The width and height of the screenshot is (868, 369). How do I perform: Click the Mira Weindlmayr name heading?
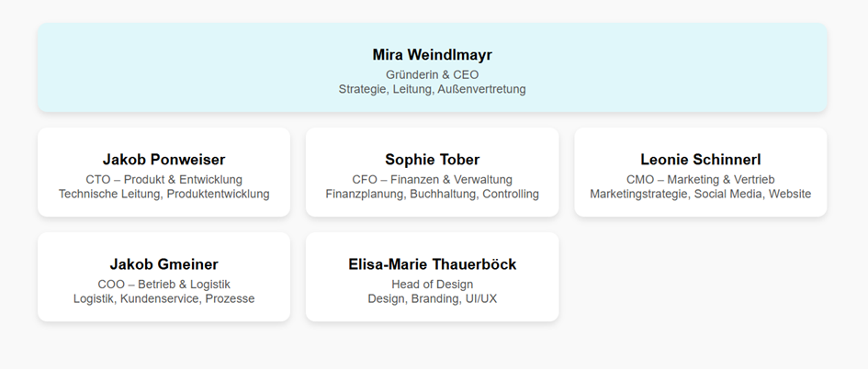(x=432, y=55)
